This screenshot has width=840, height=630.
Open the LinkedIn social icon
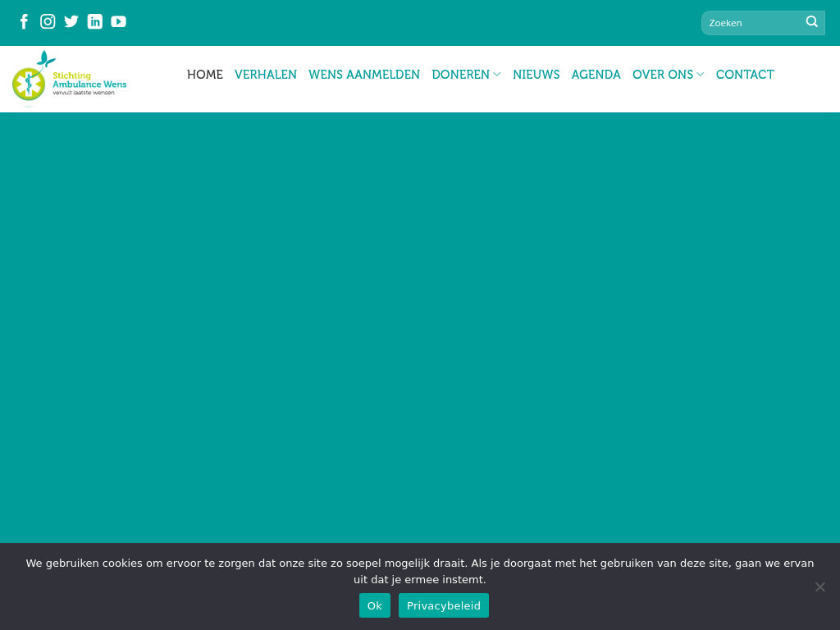(95, 21)
